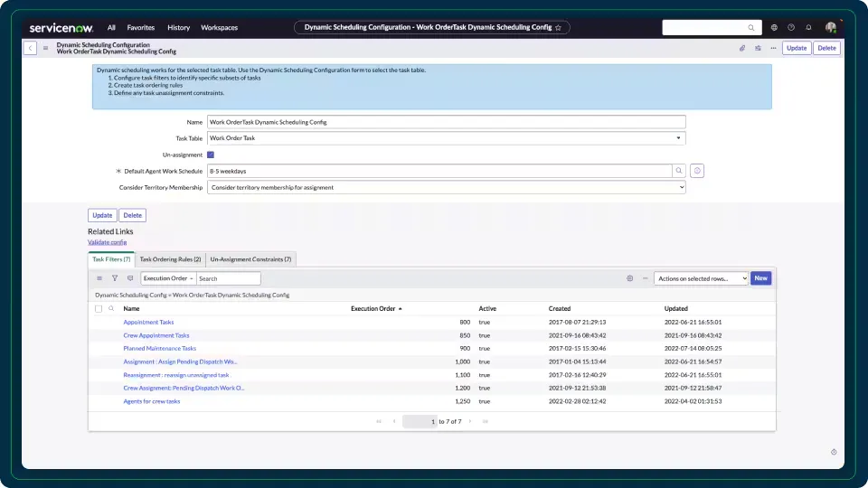
Task: Click the globe icon in header
Action: [774, 28]
